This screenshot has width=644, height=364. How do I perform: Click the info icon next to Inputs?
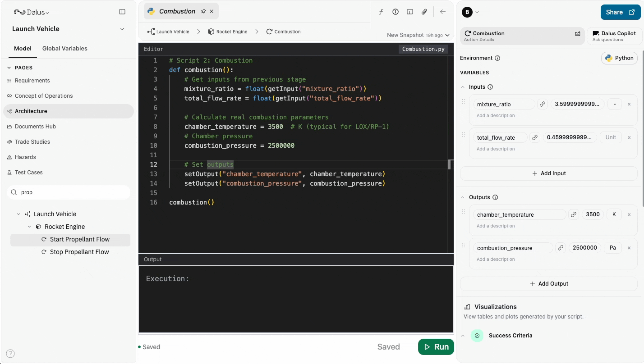point(490,87)
